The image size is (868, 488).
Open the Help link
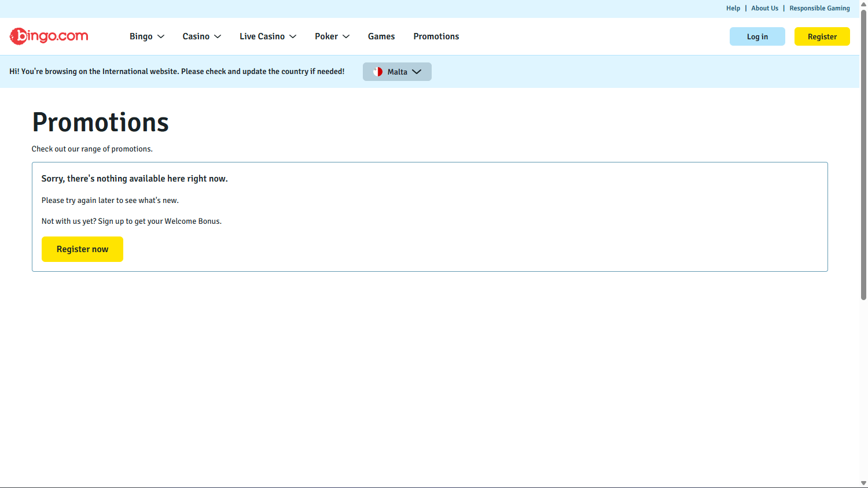[x=733, y=8]
